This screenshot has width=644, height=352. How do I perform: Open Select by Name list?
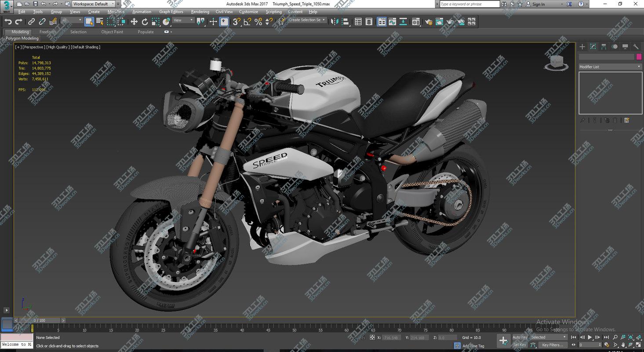point(100,22)
